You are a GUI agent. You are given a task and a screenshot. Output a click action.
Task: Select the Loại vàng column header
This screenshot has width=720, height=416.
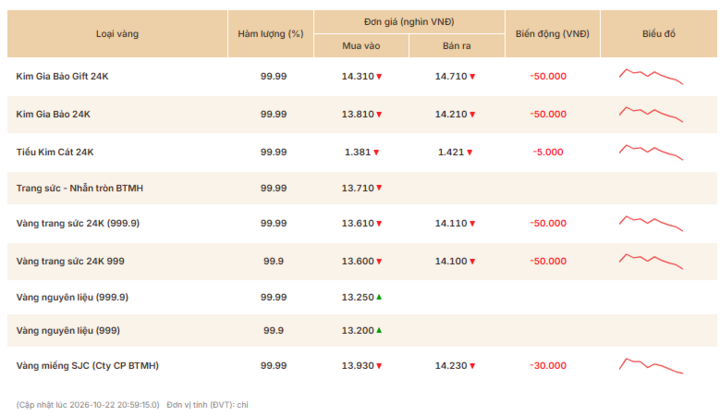[117, 34]
